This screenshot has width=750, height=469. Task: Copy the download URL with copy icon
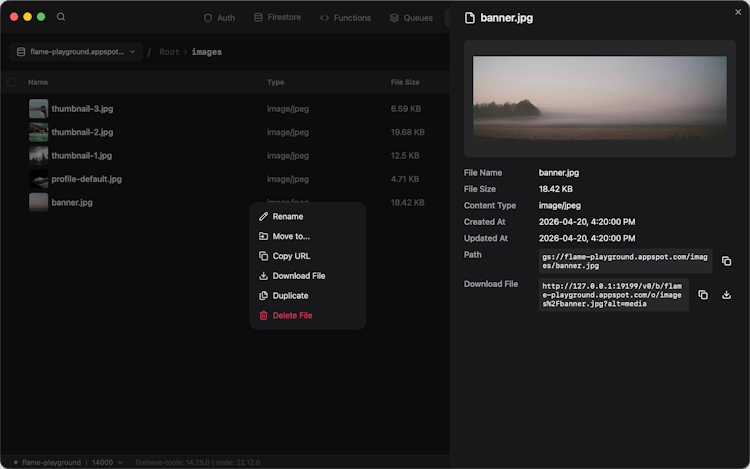703,295
